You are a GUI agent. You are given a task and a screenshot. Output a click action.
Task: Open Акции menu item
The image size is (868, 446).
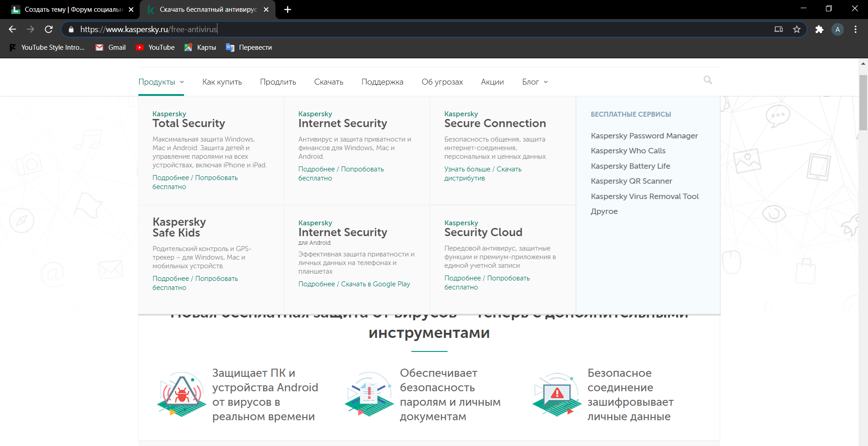492,82
